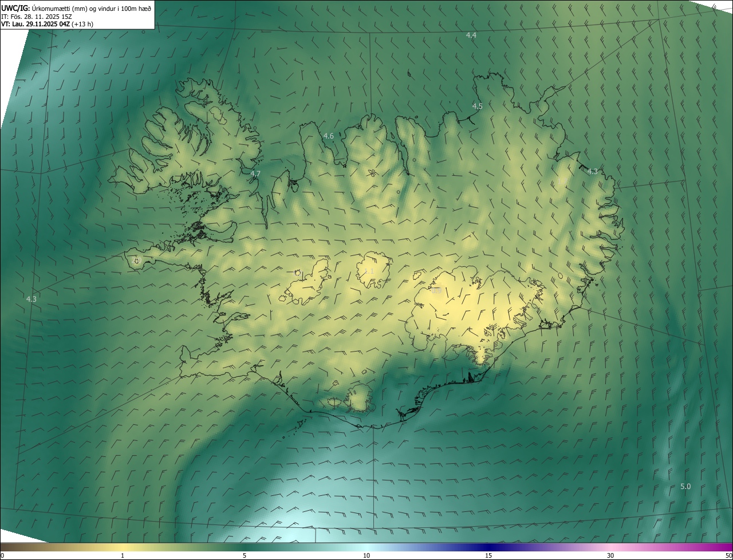Click the 4.3 value label off east coast
The height and width of the screenshot is (560, 733).
pos(593,172)
